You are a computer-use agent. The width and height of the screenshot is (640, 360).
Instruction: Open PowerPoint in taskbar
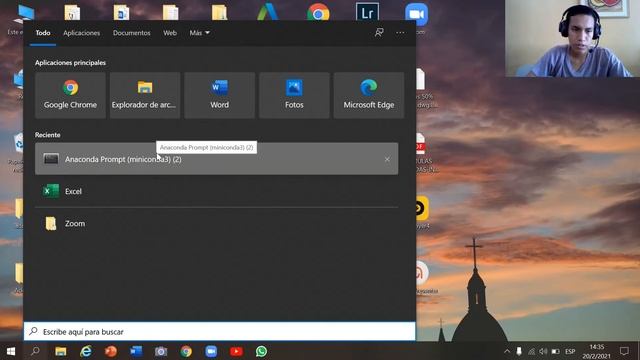pos(111,351)
